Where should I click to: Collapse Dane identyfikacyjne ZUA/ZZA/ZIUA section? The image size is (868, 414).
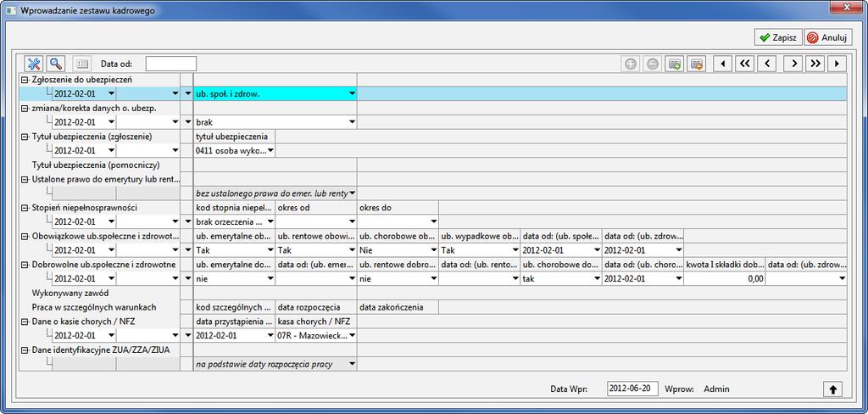[24, 350]
